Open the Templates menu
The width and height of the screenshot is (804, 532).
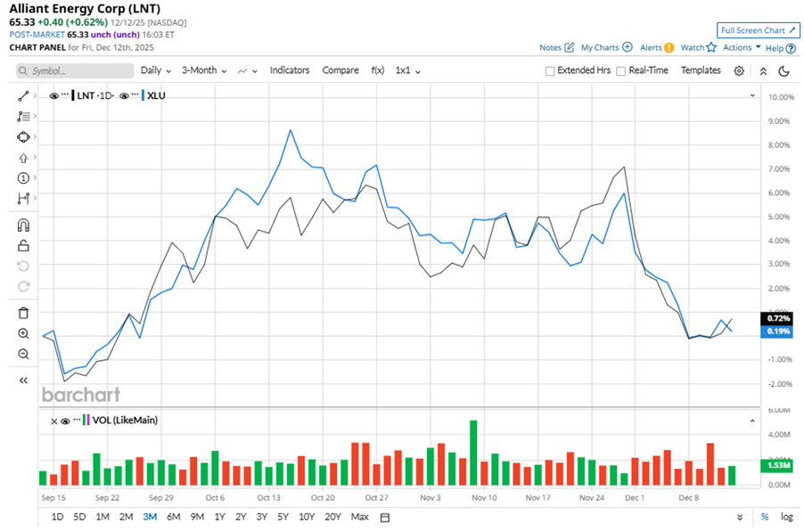(x=701, y=70)
